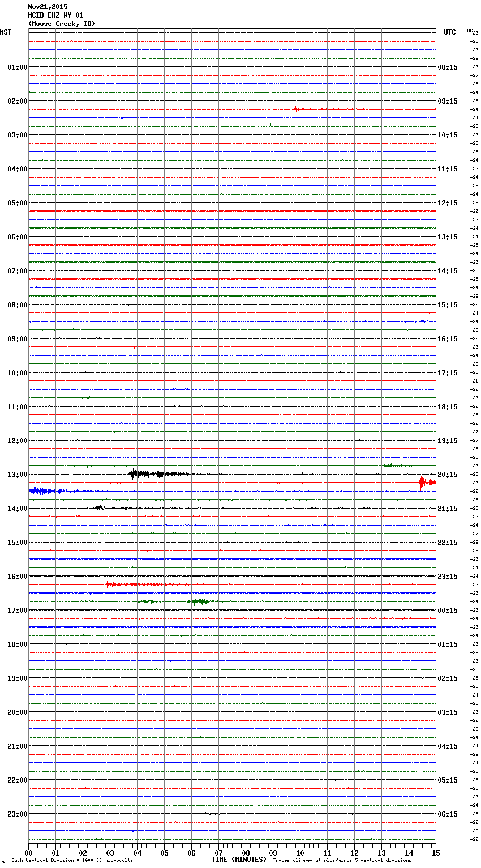Click the 12:15 UTC row label
This screenshot has width=481, height=868.
coord(448,203)
